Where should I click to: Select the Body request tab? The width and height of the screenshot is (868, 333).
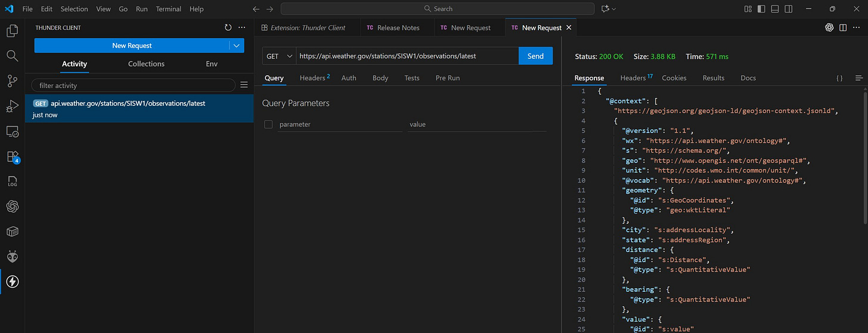[380, 78]
